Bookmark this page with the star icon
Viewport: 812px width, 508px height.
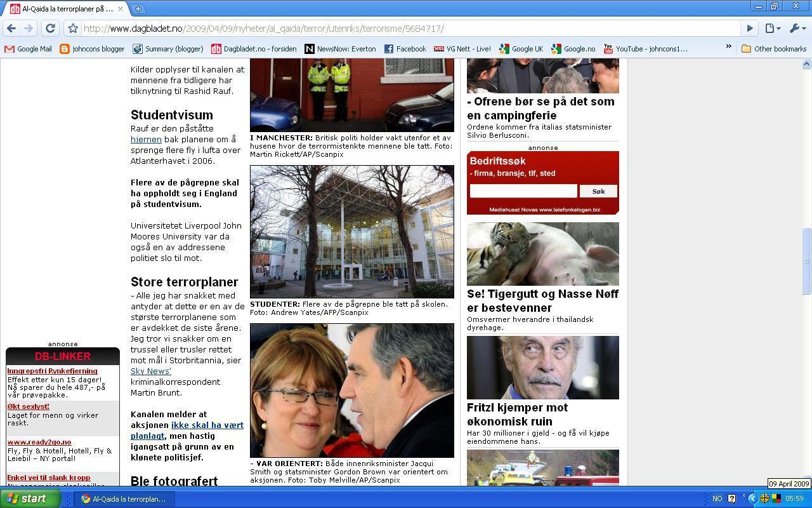(73, 28)
